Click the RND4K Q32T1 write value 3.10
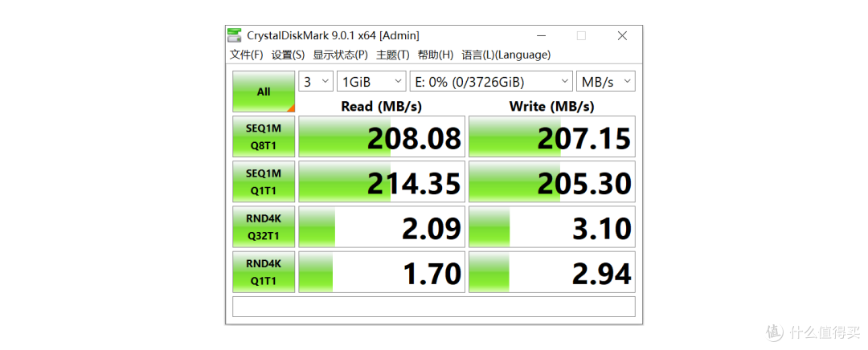Screen dimensions: 868x350 [x=552, y=227]
